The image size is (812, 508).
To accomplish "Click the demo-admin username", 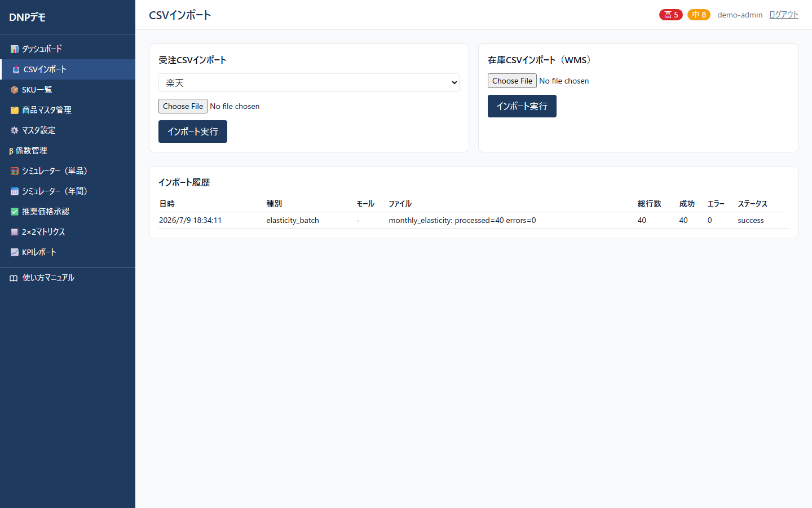I will coord(740,15).
